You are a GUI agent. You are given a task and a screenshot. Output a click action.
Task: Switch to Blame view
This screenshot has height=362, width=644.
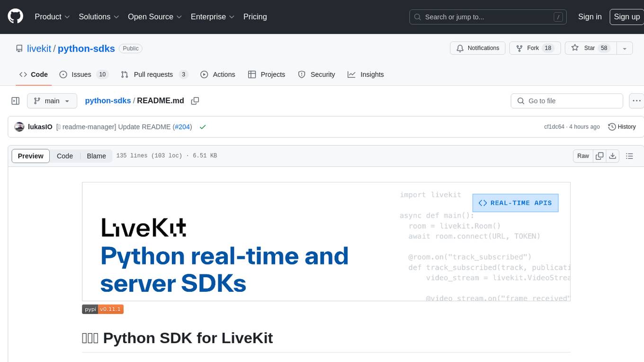click(96, 156)
